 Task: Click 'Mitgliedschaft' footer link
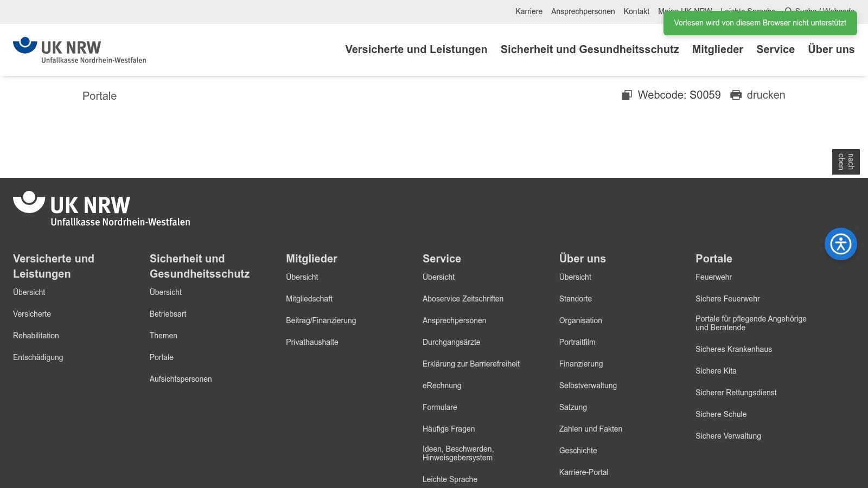[309, 299]
